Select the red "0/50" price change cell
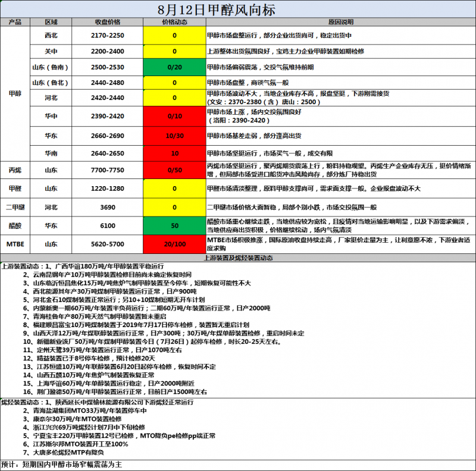476x471 pixels. point(174,170)
